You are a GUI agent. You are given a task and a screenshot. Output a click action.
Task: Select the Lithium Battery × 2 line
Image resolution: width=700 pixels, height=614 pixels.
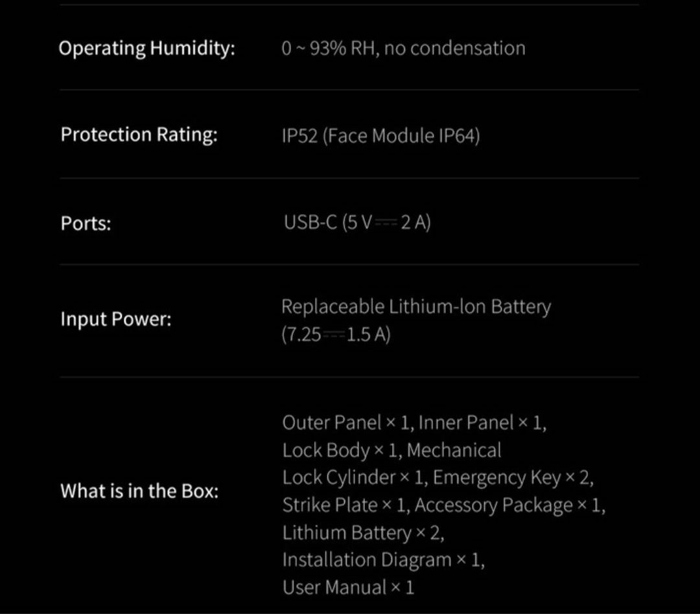[x=363, y=533]
